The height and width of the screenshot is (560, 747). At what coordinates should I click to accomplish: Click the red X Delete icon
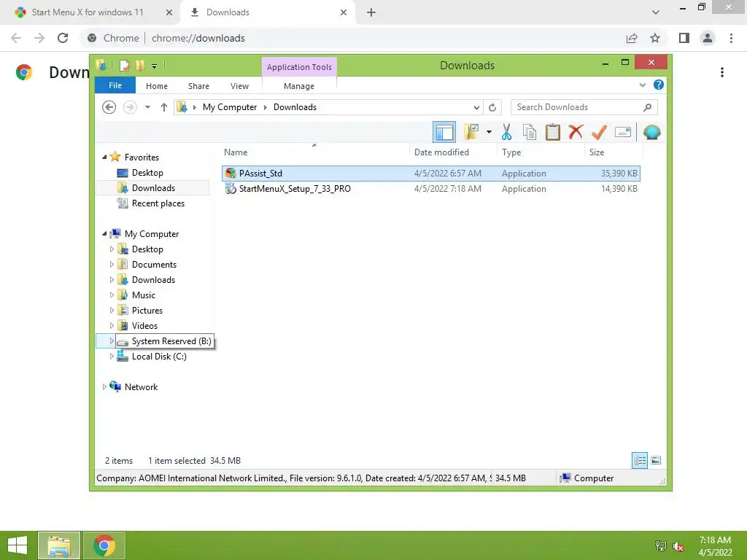tap(576, 131)
